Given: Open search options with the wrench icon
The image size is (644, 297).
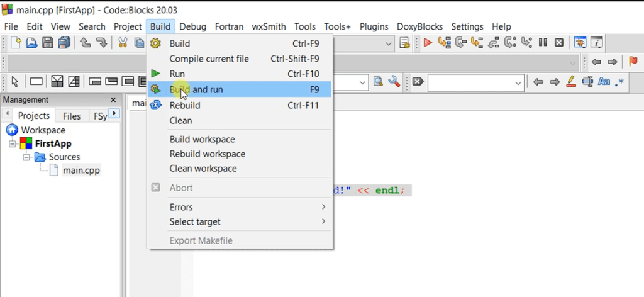Looking at the screenshot, I should coord(394,81).
